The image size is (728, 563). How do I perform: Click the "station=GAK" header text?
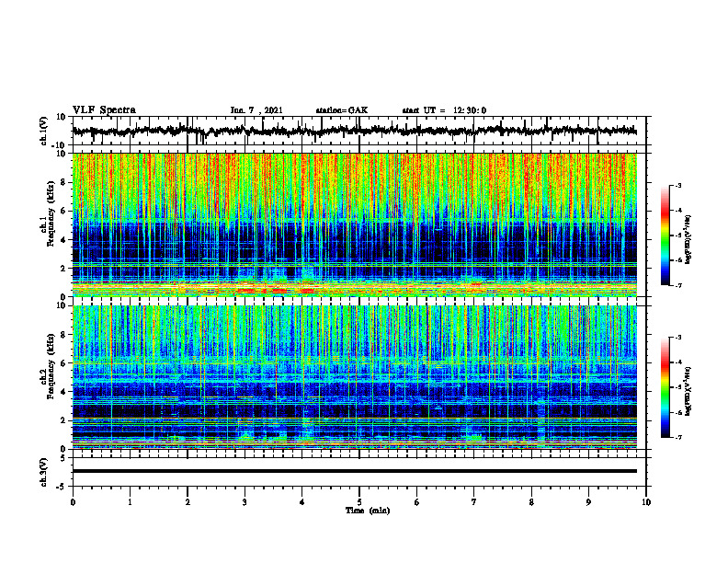pos(342,110)
